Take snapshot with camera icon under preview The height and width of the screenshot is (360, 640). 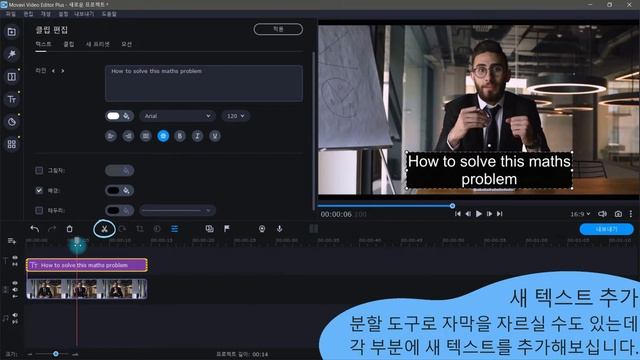[x=618, y=214]
